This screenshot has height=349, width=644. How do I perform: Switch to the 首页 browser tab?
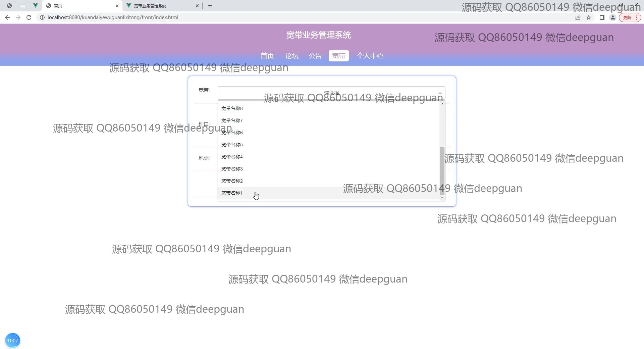82,6
